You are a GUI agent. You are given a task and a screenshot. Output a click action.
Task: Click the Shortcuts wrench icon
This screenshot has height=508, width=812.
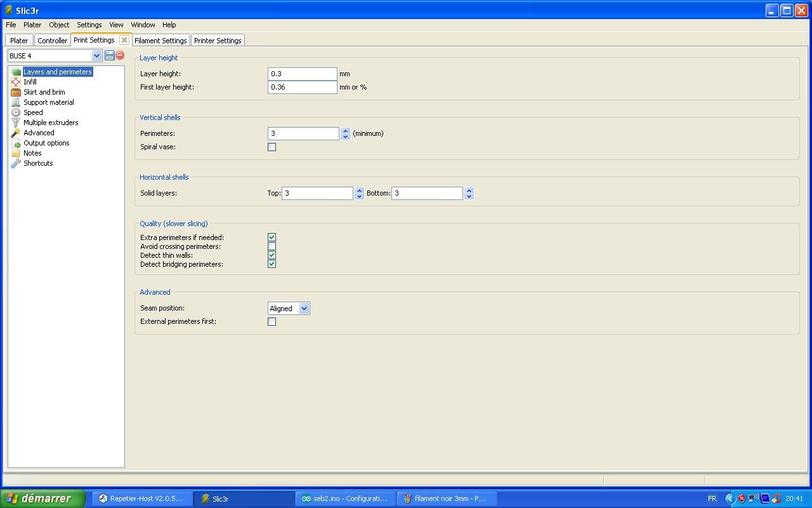tap(16, 163)
